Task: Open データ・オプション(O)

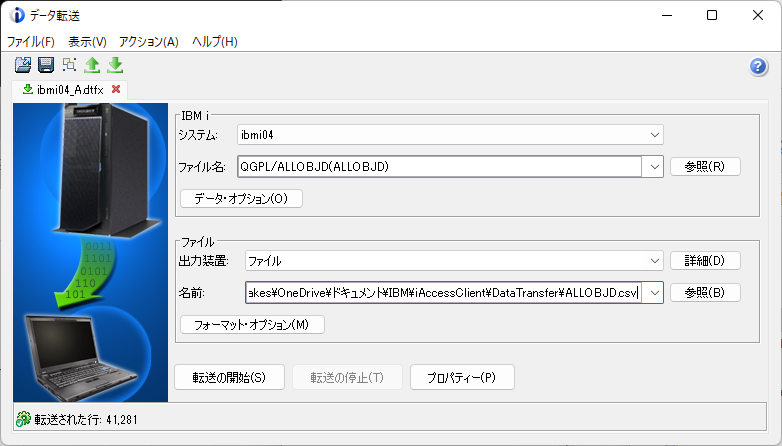Action: 241,199
